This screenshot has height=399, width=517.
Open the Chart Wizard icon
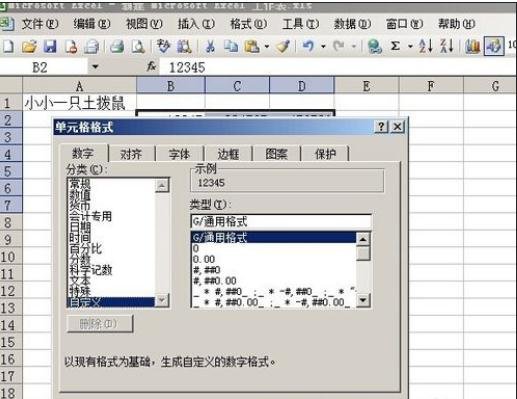point(472,46)
